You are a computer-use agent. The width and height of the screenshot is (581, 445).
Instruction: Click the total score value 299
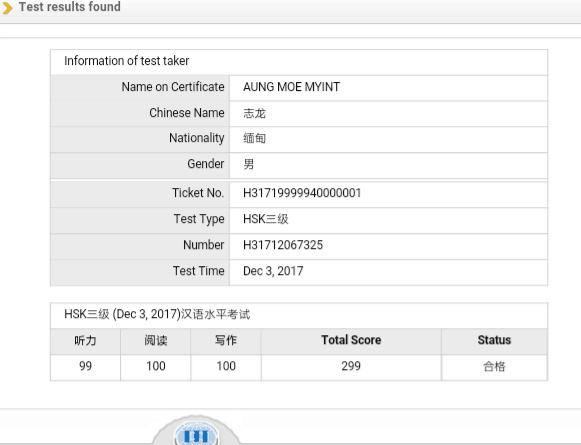tap(351, 366)
